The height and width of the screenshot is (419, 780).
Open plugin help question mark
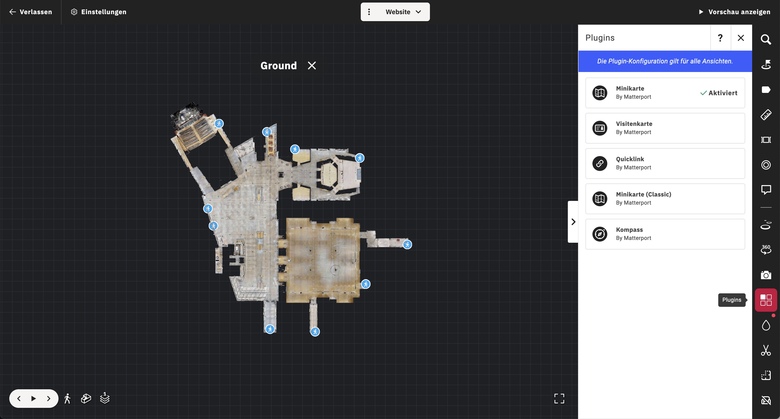point(720,38)
